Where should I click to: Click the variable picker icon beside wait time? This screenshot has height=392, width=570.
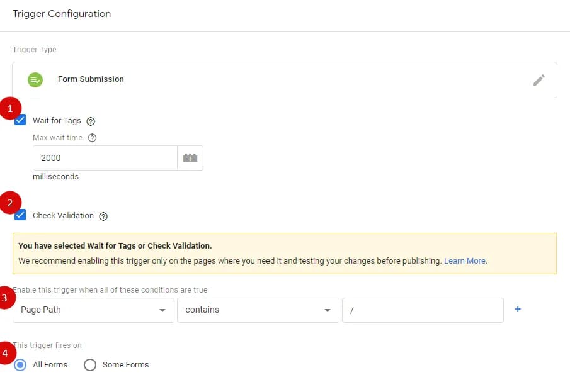[190, 157]
